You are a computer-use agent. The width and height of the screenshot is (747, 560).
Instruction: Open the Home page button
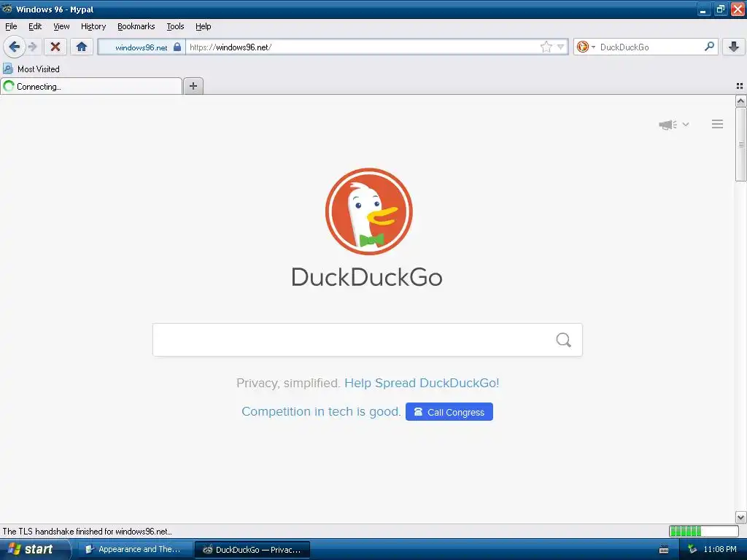82,47
